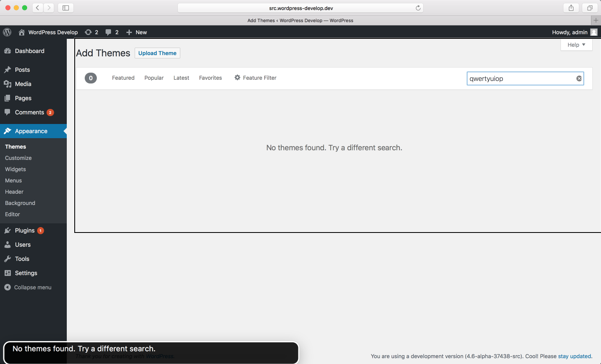Click the Feature Filter gear icon
Image resolution: width=601 pixels, height=364 pixels.
pyautogui.click(x=237, y=78)
